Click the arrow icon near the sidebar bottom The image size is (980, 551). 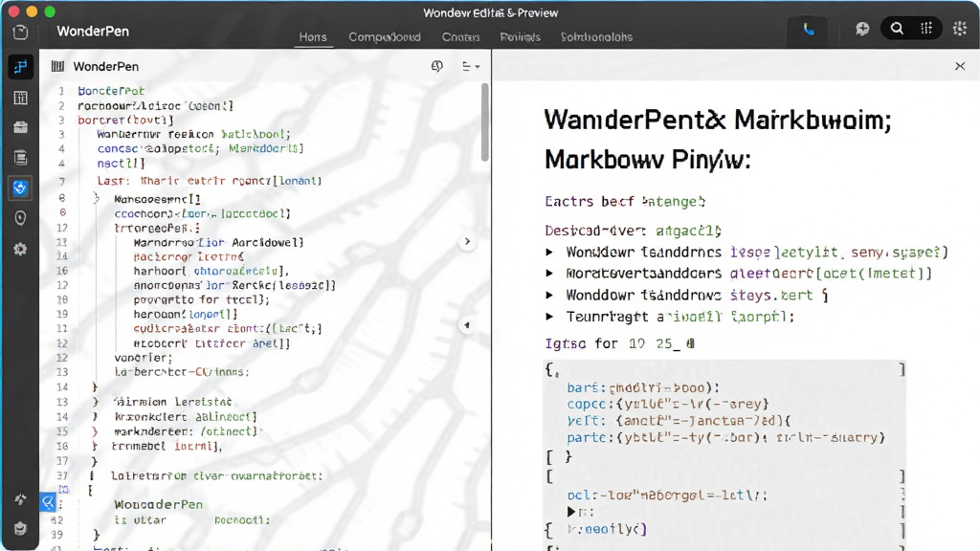click(x=21, y=499)
